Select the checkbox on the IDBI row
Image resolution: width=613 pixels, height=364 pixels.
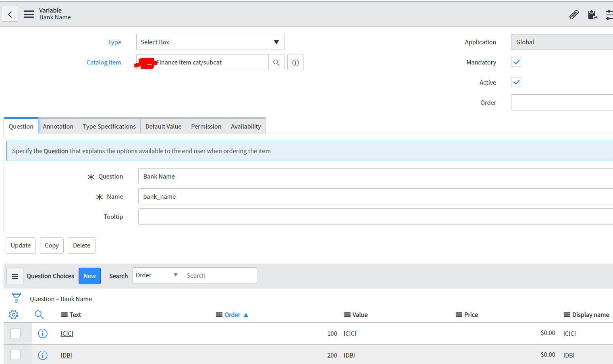(15, 355)
